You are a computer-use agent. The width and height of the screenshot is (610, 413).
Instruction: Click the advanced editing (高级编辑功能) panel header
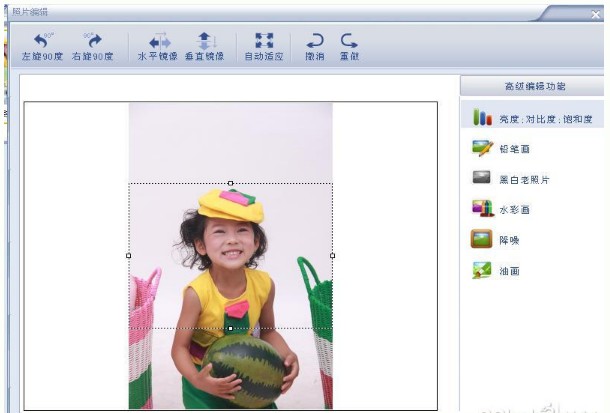(535, 86)
